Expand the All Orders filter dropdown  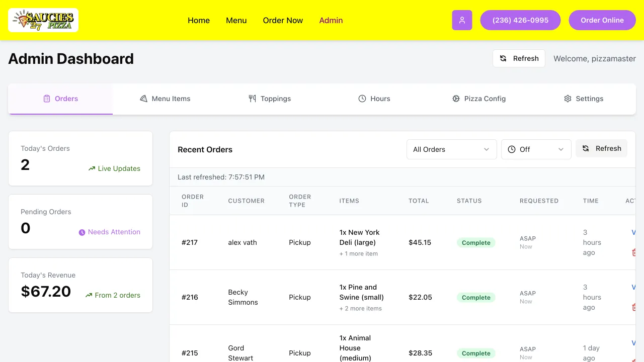pyautogui.click(x=451, y=149)
